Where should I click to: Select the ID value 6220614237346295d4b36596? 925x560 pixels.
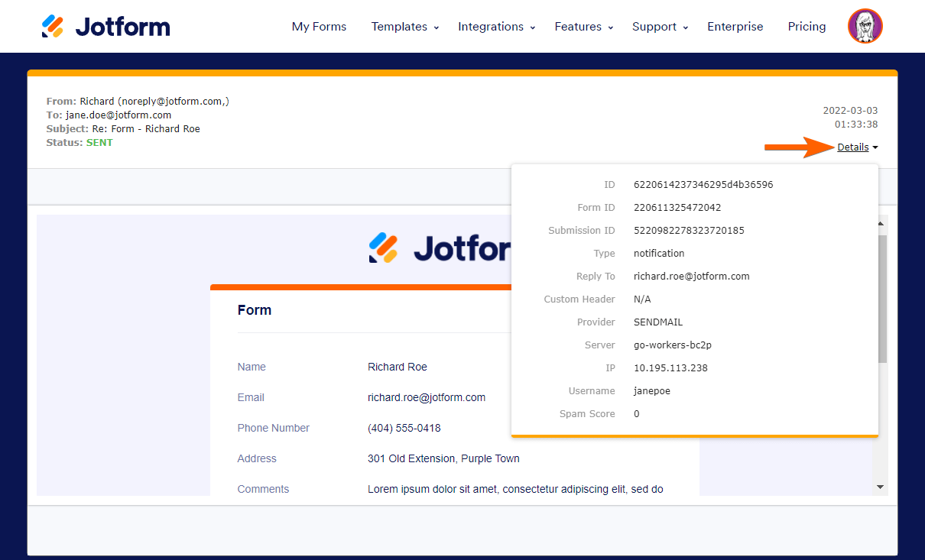[x=703, y=185]
